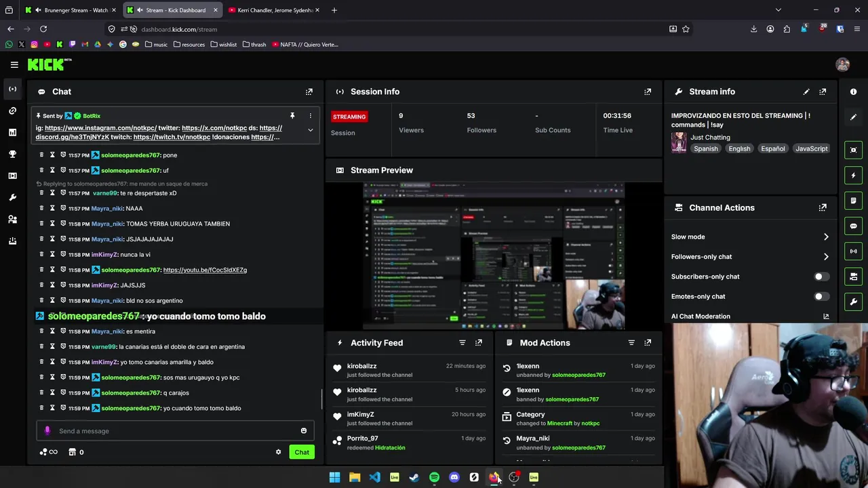Edit stream info with pencil icon
Image resolution: width=868 pixels, height=488 pixels.
click(806, 91)
